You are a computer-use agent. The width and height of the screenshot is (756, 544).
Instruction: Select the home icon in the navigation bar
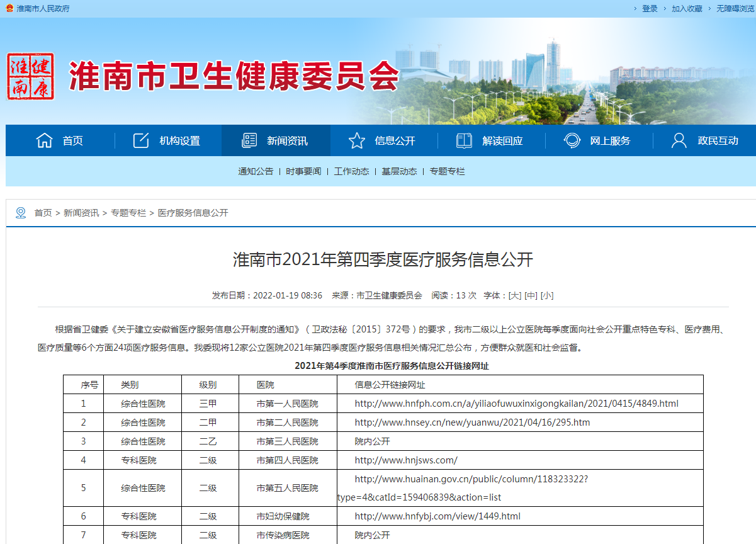click(44, 140)
